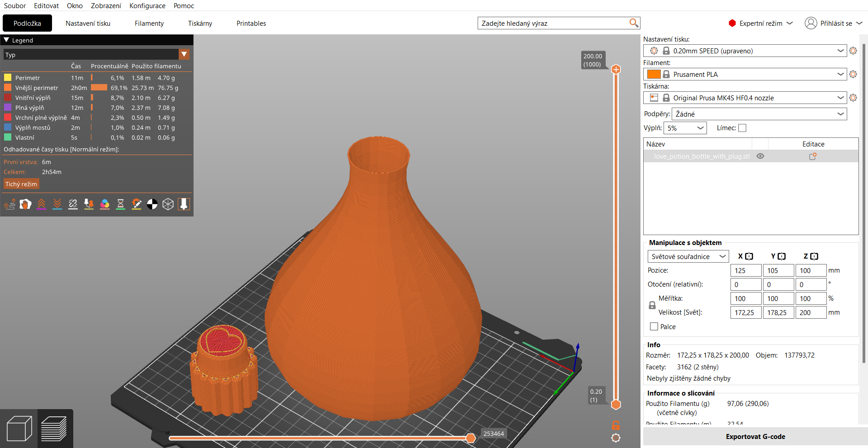Open filament settings gear next to Prusament PLA

coord(853,74)
